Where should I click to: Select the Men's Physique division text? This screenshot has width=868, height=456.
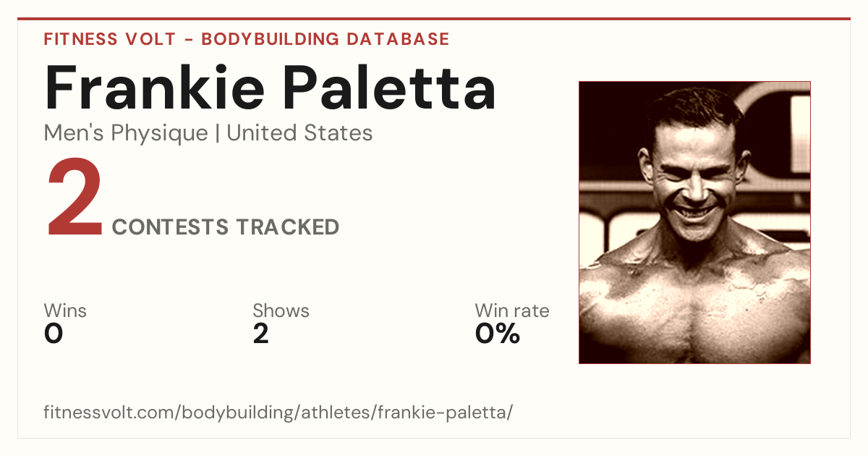tap(126, 133)
